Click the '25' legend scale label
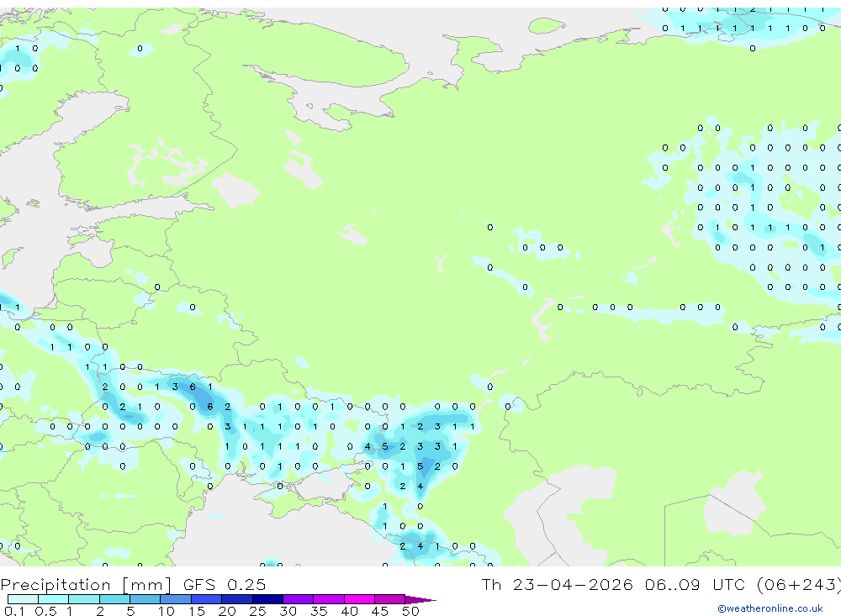841x616 pixels. coord(257,611)
